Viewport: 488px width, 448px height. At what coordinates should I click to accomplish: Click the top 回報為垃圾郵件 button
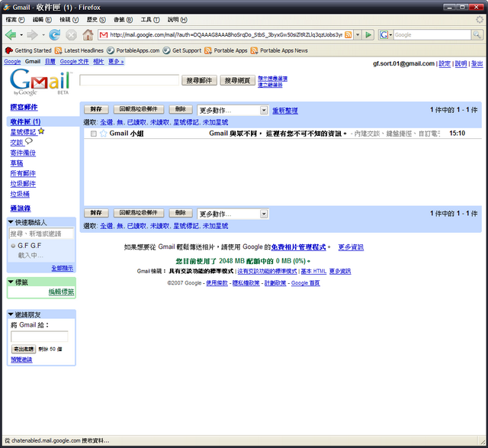pyautogui.click(x=139, y=109)
